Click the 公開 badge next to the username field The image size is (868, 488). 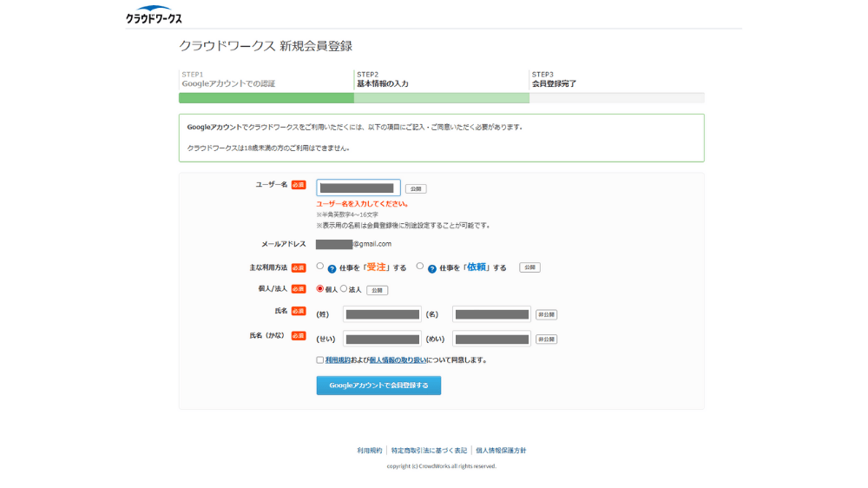tap(416, 188)
